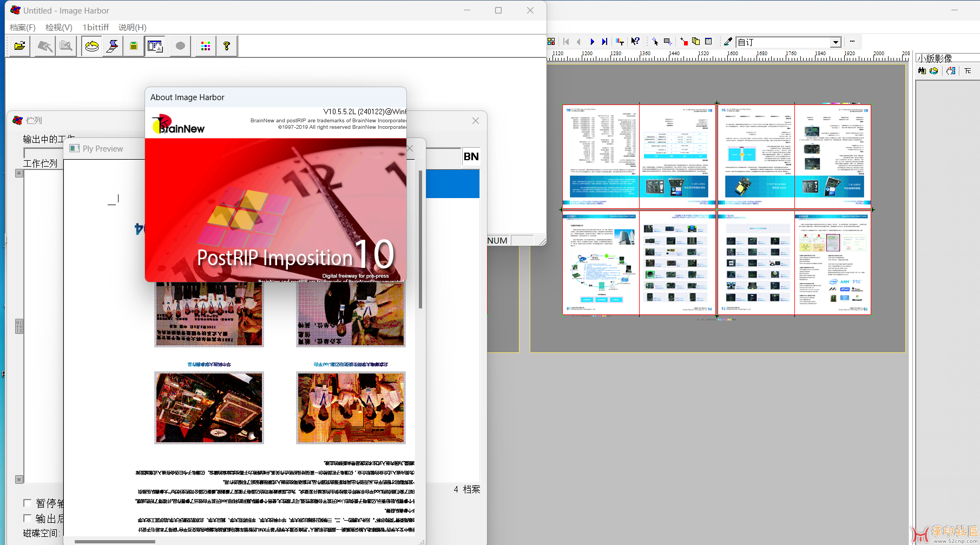This screenshot has height=545, width=980.
Task: Go to first page with the navigation arrow
Action: 567,42
